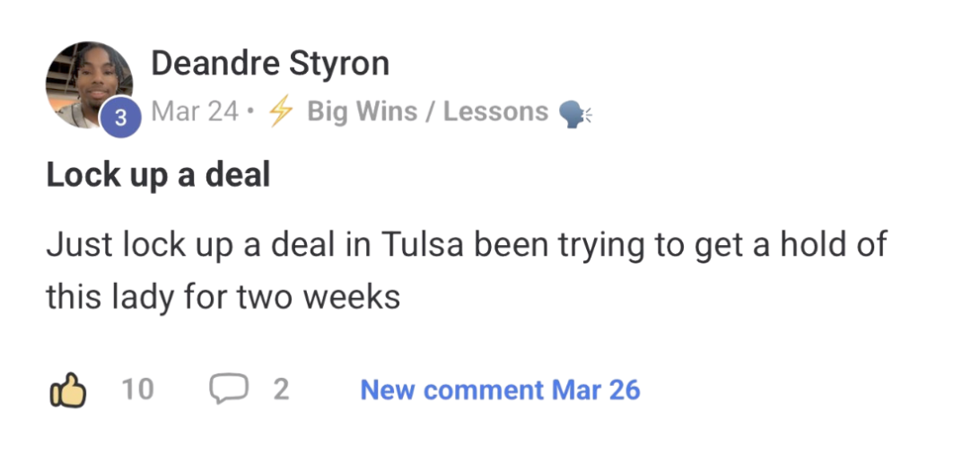Click the word Lessons in category label
This screenshot has width=980, height=456.
(x=495, y=111)
